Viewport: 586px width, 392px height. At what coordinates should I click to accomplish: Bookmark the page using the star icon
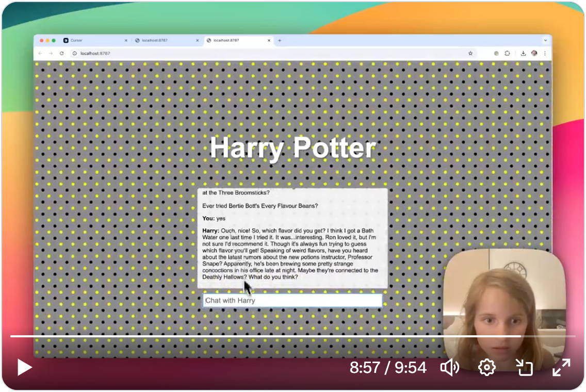(x=470, y=53)
